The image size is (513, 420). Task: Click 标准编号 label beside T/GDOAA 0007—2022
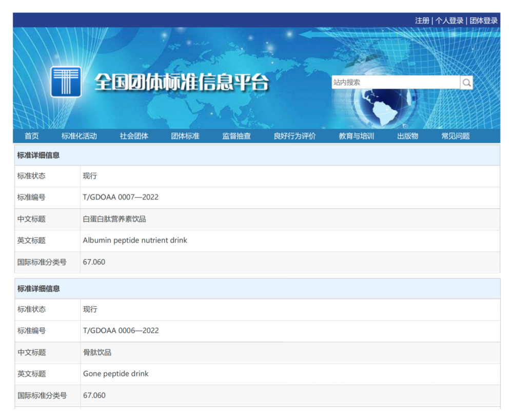(x=31, y=197)
